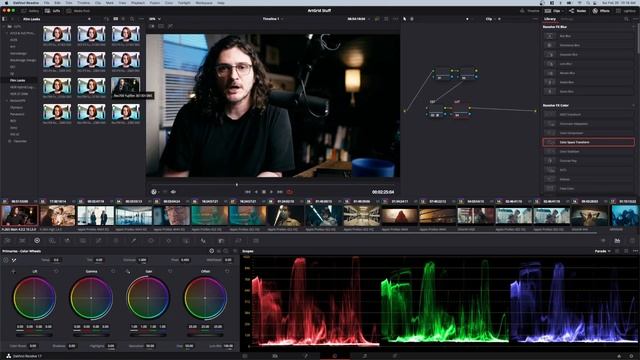Switch to the effects Settings tab

click(x=567, y=19)
